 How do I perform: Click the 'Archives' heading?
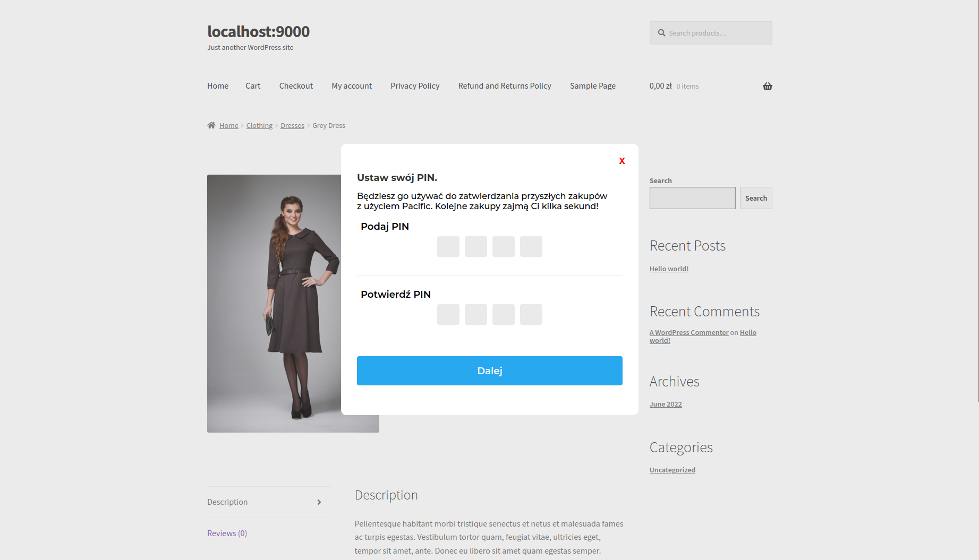click(674, 382)
